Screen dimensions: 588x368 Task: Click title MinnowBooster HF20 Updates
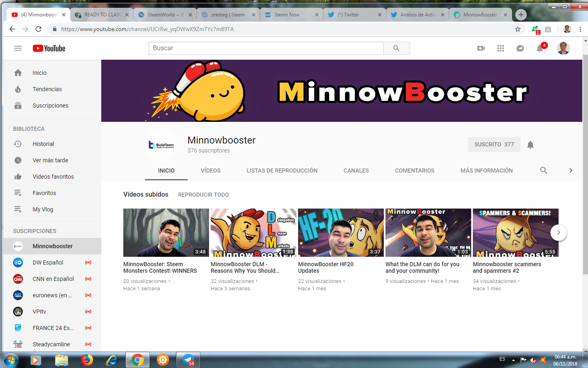click(326, 267)
